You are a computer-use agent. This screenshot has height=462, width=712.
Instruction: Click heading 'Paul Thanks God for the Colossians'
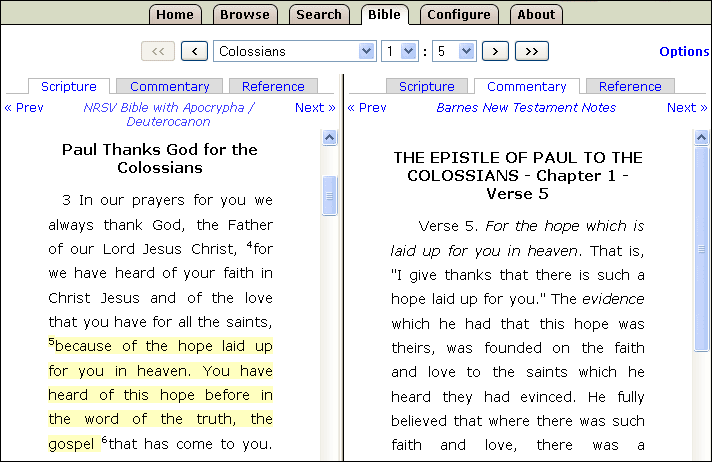click(160, 159)
